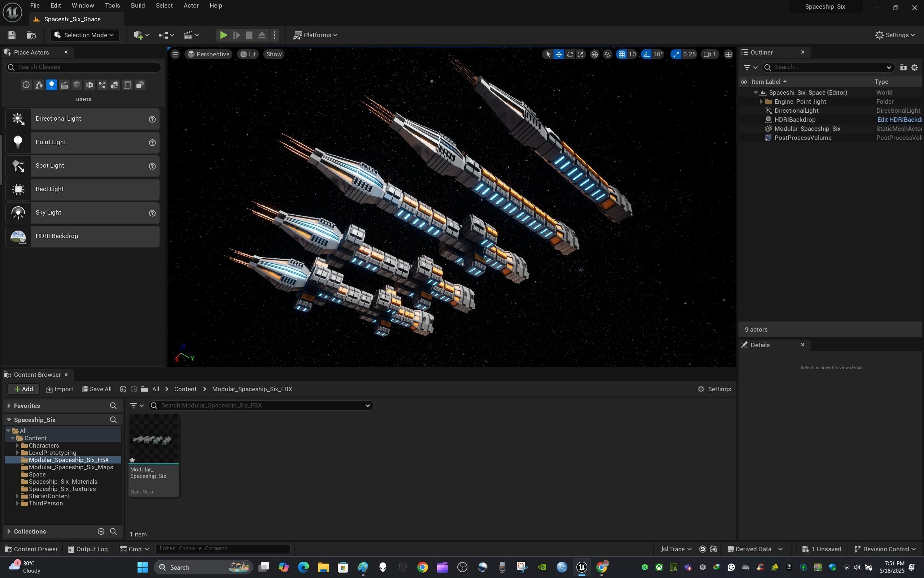Open the grid snap value 10 menu
924x578 pixels.
pyautogui.click(x=632, y=54)
